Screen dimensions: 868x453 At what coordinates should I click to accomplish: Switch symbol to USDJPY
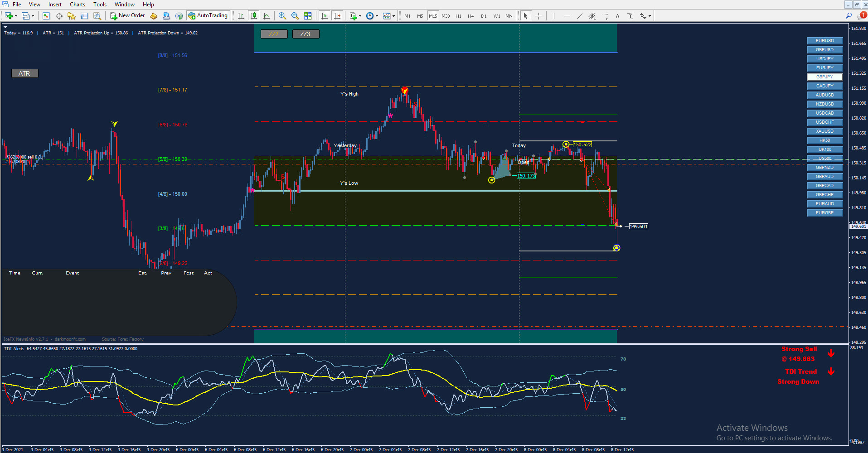(824, 59)
